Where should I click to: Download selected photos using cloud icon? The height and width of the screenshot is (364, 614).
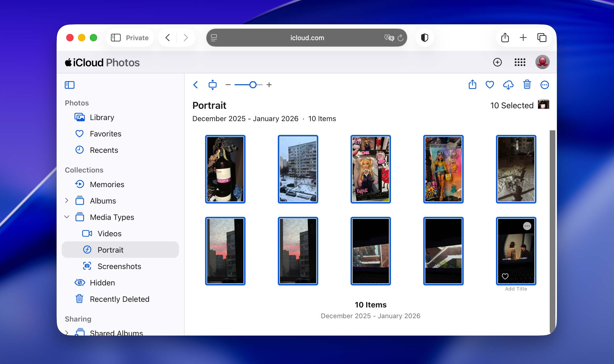pyautogui.click(x=508, y=85)
